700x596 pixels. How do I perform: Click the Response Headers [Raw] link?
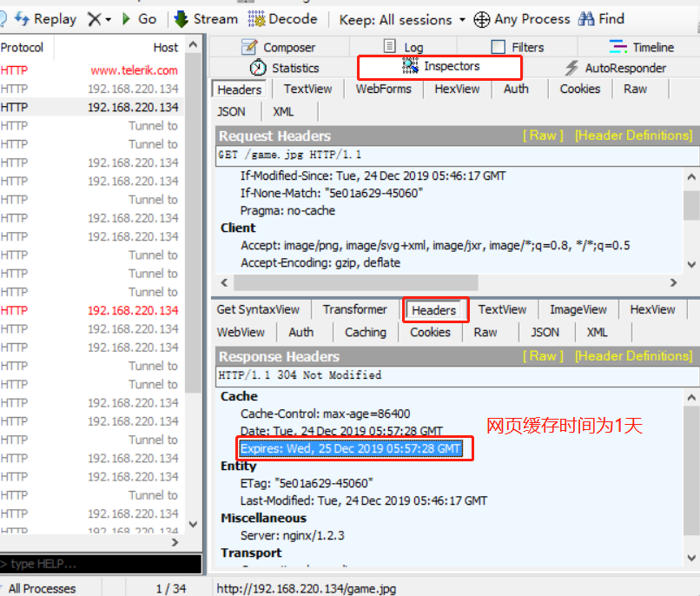[x=543, y=356]
